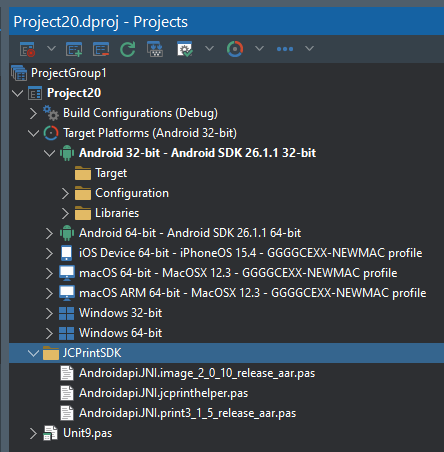
Task: Select Androidapi.JNI.jcprinthelper.pas file
Action: (x=163, y=393)
